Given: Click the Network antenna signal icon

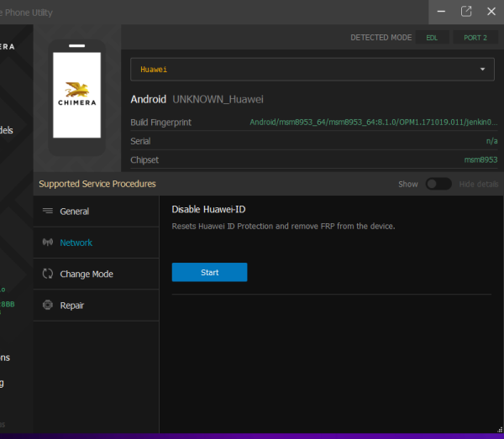Looking at the screenshot, I should [x=48, y=242].
